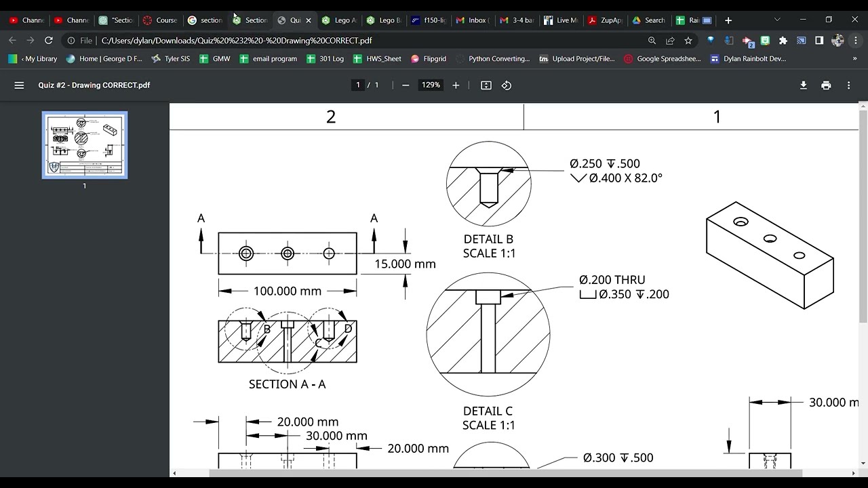
Task: Open the microphone extension icon
Action: click(x=729, y=41)
